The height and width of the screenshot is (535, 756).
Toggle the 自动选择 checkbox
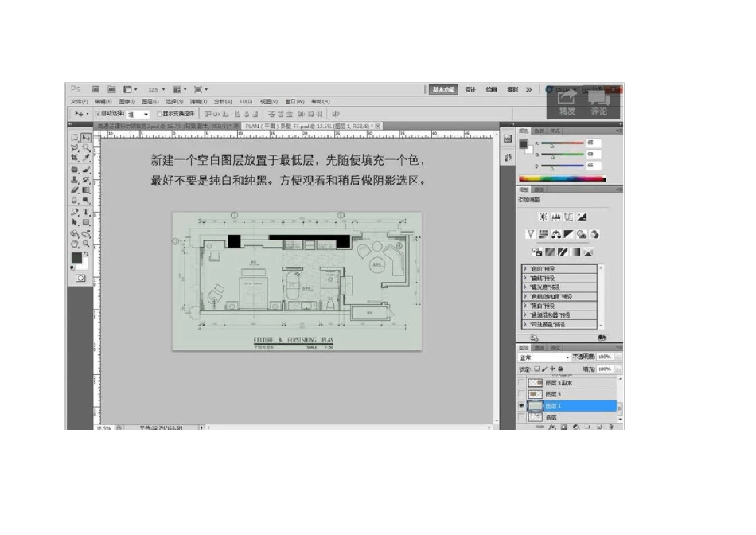(97, 114)
